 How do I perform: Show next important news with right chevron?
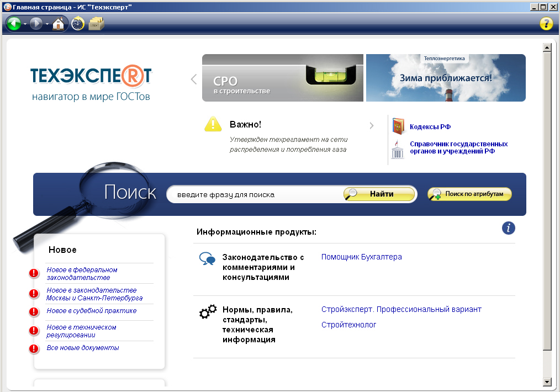(372, 126)
